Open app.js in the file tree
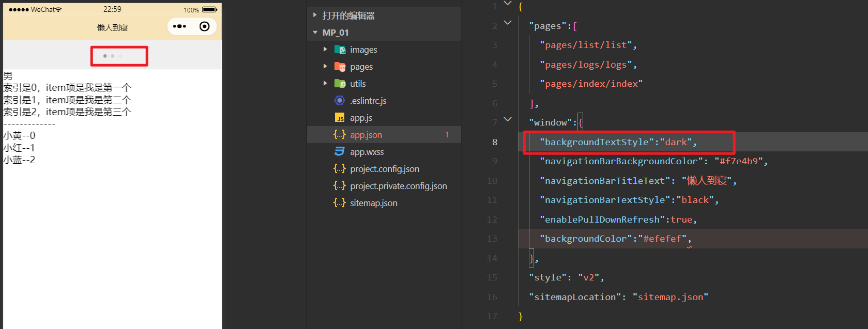This screenshot has height=329, width=868. 361,118
